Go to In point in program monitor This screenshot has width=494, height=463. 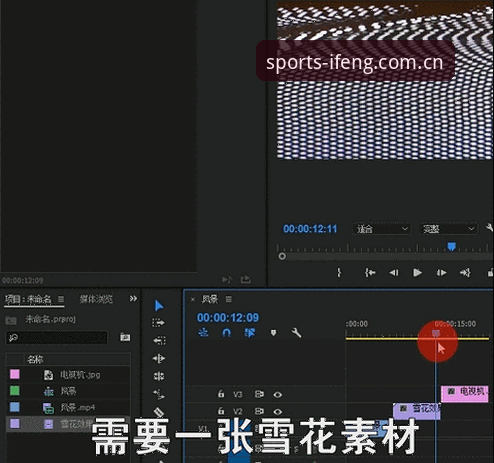pos(370,273)
